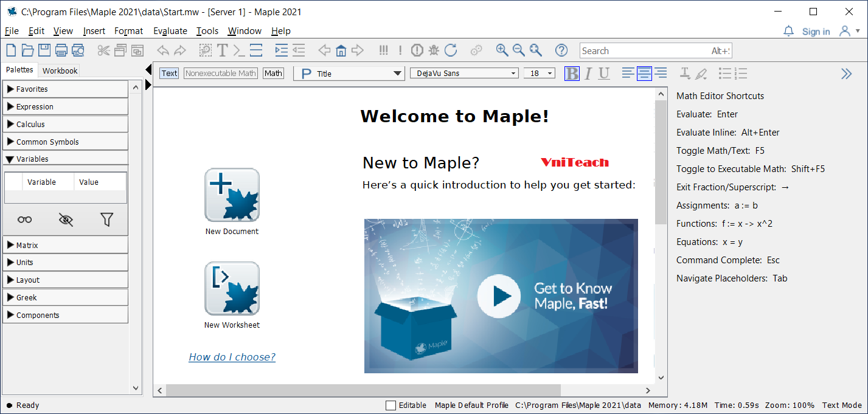Open the Evaluate menu
Image resolution: width=868 pixels, height=414 pixels.
pos(170,31)
